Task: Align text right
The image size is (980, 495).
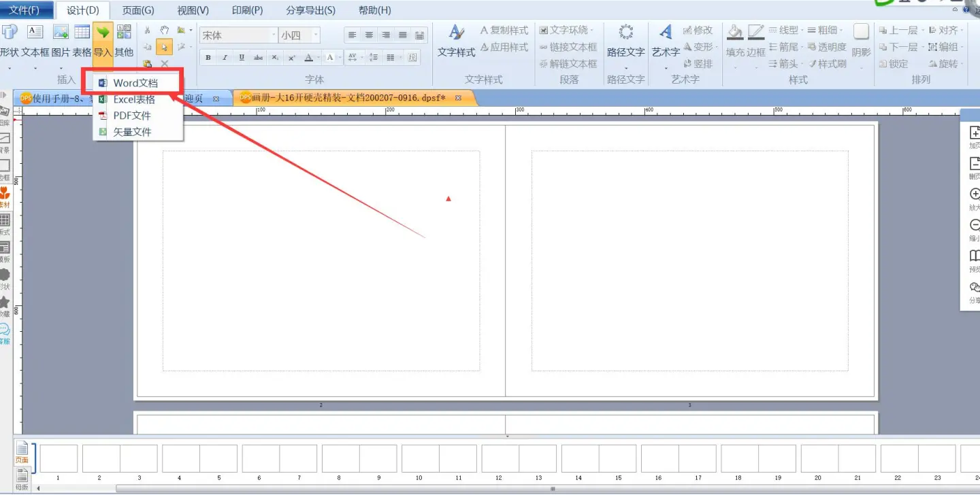Action: click(x=386, y=35)
